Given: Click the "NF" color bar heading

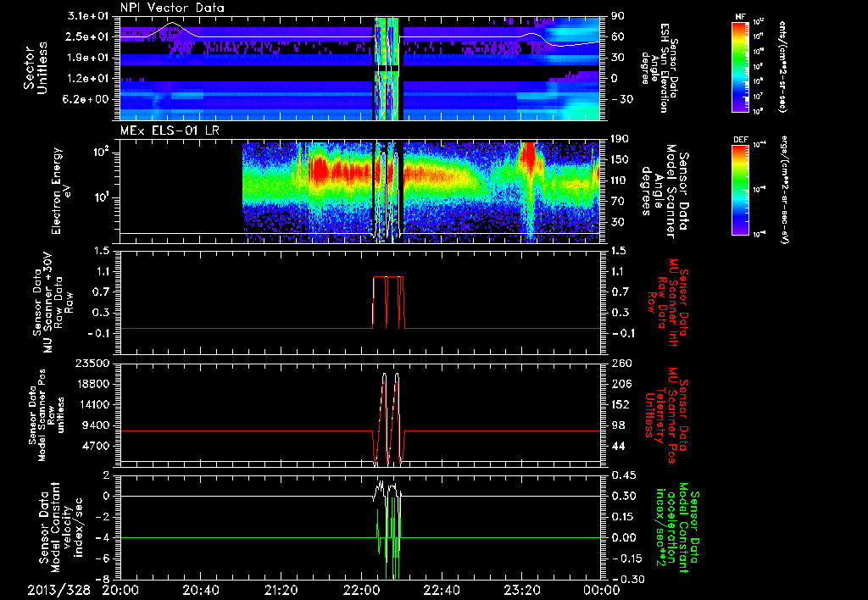Looking at the screenshot, I should (x=740, y=17).
